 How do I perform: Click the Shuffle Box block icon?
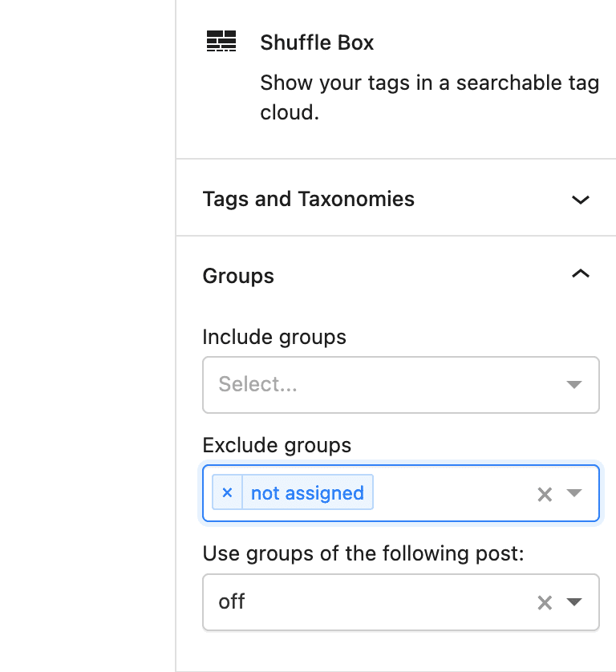tap(221, 41)
